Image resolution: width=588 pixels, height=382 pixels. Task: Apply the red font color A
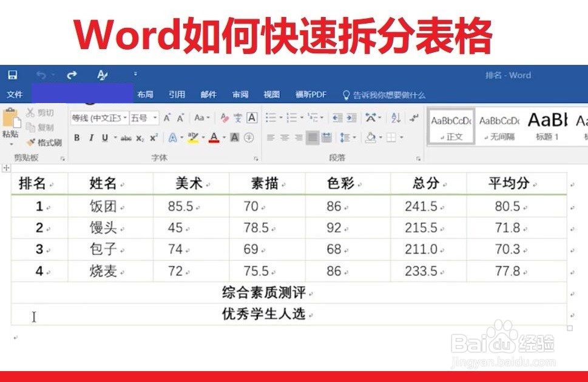coord(214,138)
